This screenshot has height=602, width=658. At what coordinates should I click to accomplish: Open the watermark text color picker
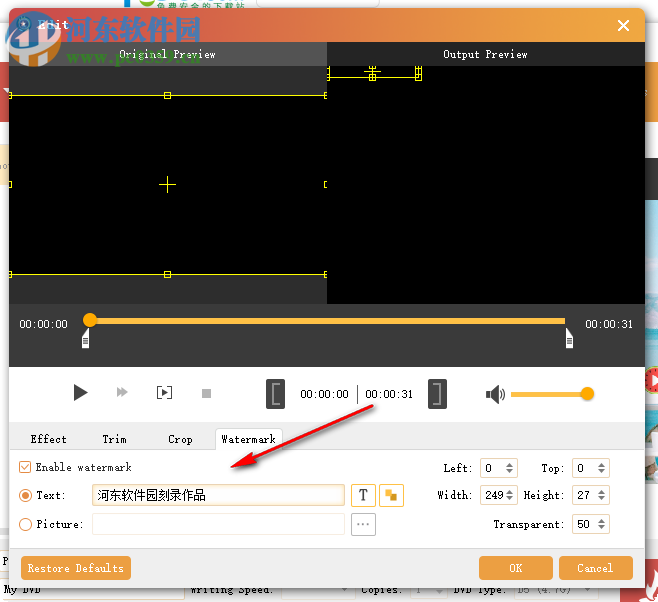coord(391,495)
